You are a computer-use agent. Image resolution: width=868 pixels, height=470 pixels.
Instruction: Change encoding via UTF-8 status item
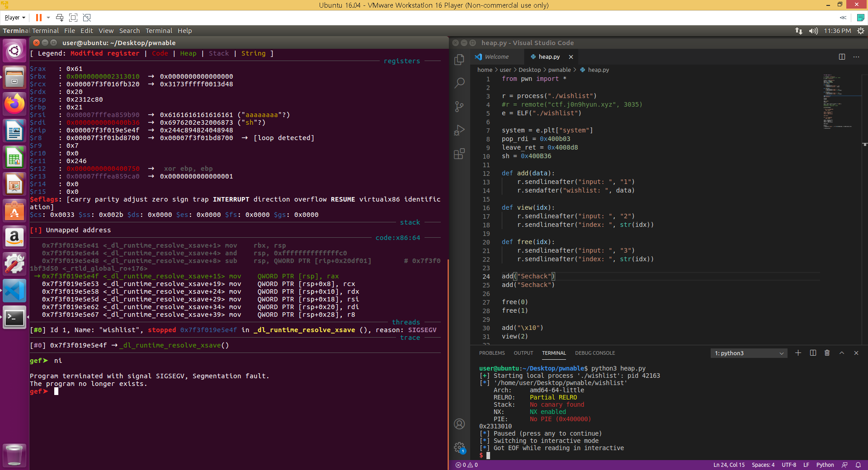(789, 465)
